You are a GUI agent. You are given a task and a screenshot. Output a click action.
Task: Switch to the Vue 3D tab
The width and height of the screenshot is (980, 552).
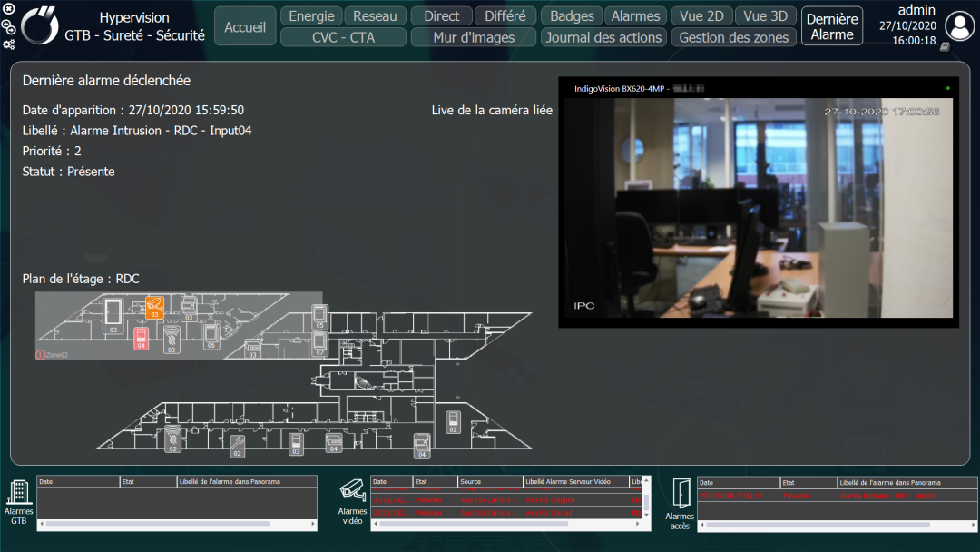click(765, 16)
